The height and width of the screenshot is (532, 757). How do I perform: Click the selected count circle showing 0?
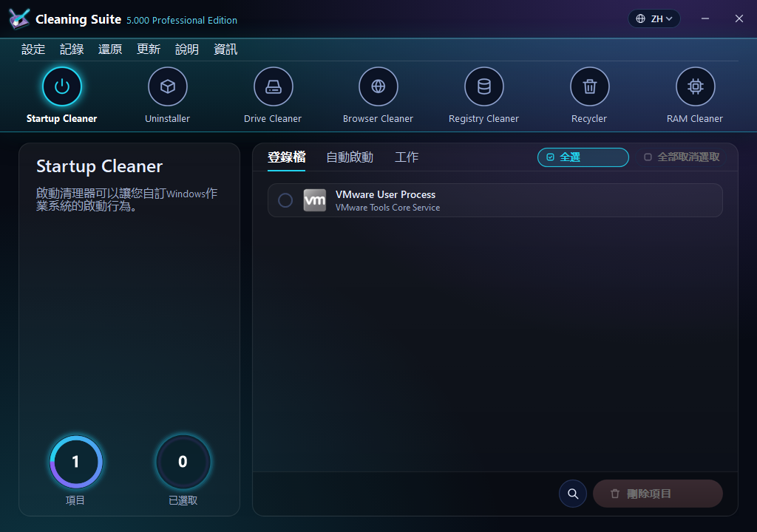click(183, 462)
